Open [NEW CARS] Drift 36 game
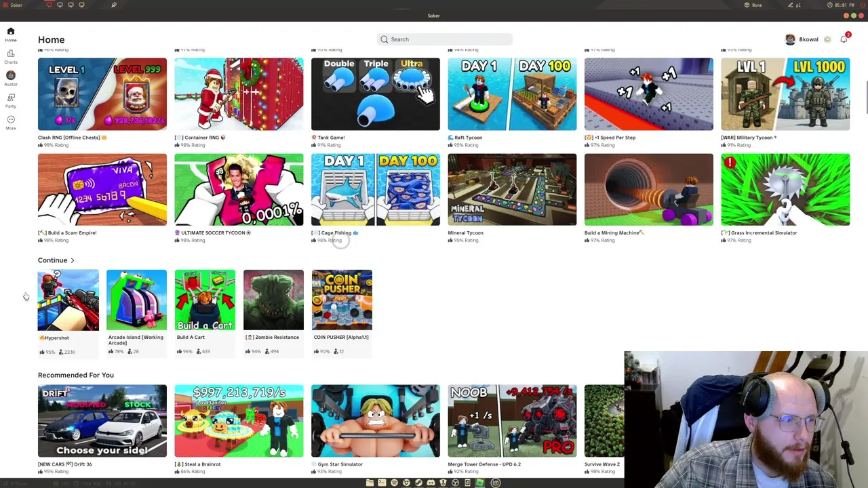Viewport: 868px width, 488px height. [x=102, y=421]
